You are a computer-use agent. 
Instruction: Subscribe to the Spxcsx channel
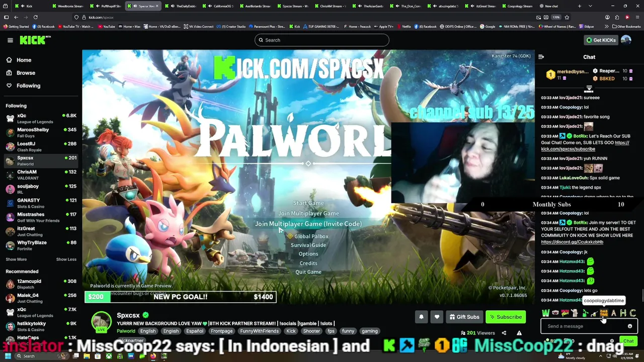tap(505, 317)
